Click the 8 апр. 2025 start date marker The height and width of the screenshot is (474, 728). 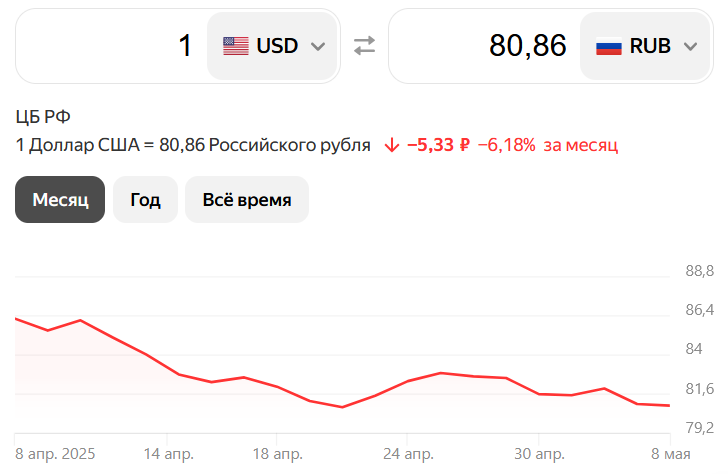[55, 454]
